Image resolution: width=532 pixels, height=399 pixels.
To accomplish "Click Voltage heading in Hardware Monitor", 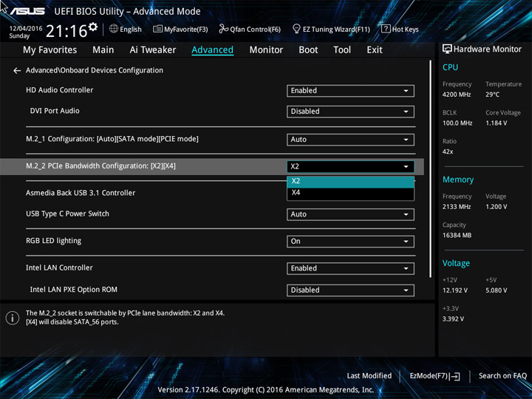I will pos(456,263).
